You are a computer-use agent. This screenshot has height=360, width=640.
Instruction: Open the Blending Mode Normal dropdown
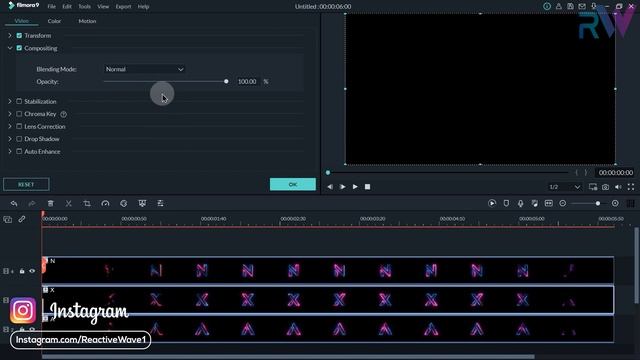(x=144, y=69)
